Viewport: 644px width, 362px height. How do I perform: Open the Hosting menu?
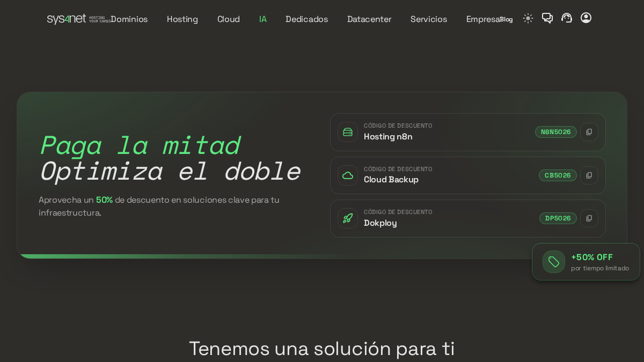[182, 19]
